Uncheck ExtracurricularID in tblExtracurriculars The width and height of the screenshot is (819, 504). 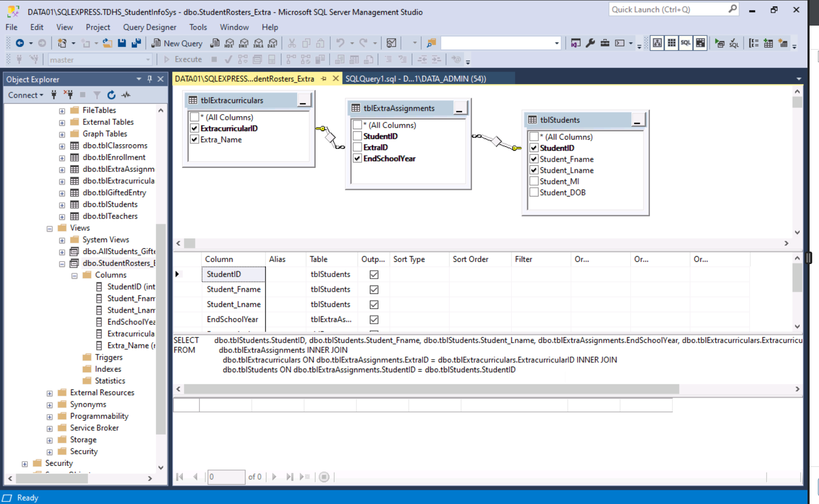[195, 128]
